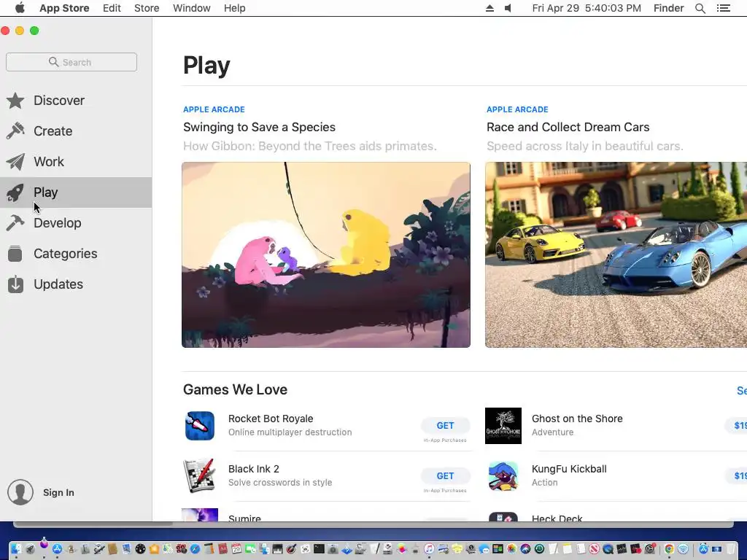Get Rocket Bot Royale
The height and width of the screenshot is (560, 747).
point(446,426)
